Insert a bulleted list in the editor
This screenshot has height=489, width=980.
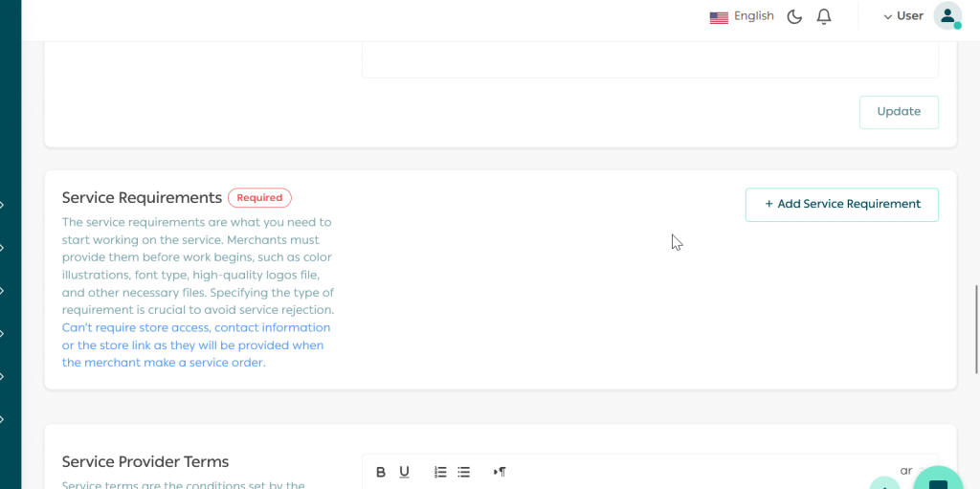[464, 472]
